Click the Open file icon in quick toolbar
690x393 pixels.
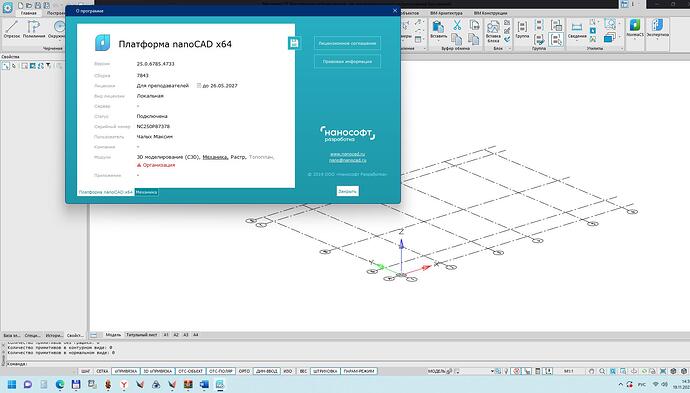pos(29,6)
